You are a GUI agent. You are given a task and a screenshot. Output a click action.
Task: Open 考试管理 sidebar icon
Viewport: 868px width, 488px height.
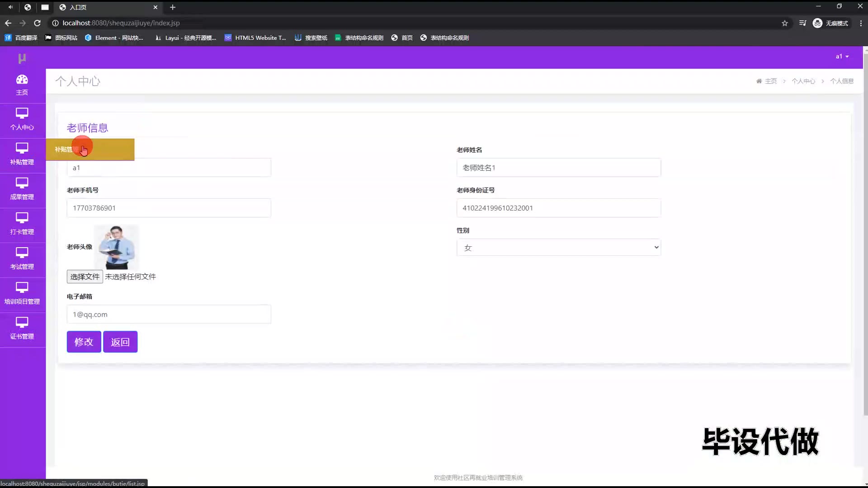22,253
